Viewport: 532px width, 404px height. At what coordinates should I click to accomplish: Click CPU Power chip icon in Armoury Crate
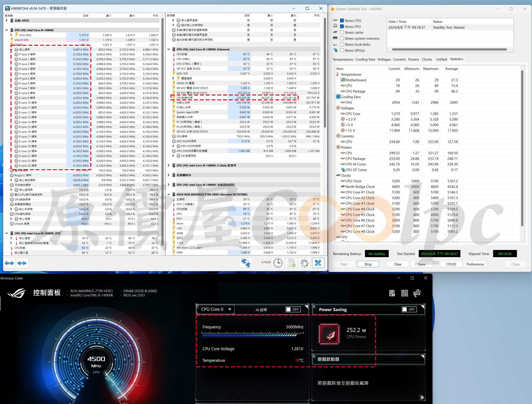click(329, 334)
